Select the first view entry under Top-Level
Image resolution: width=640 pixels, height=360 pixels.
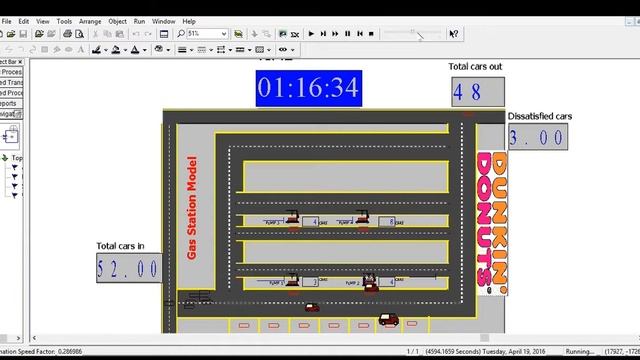[x=15, y=167]
